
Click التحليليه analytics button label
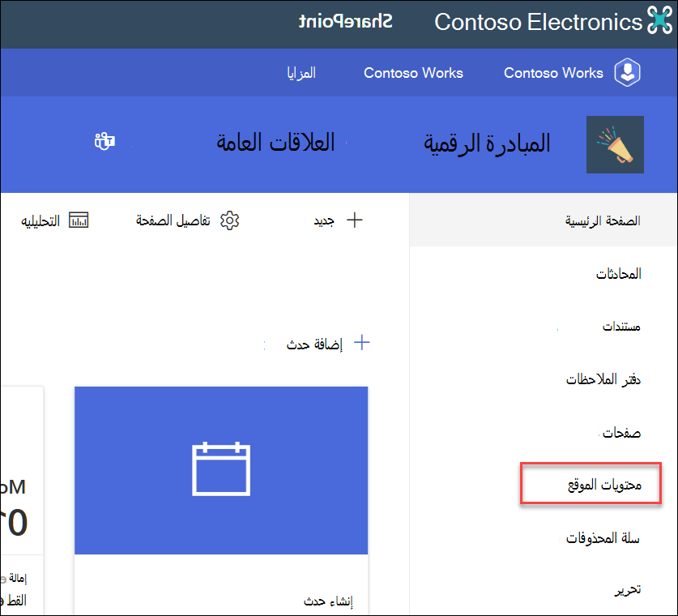(41, 221)
